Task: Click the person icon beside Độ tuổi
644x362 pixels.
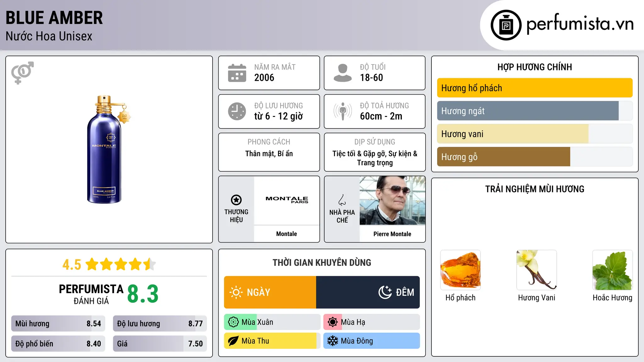Action: tap(343, 73)
